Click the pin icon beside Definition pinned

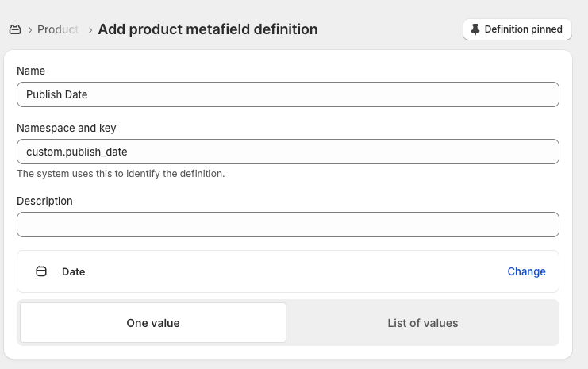point(475,29)
